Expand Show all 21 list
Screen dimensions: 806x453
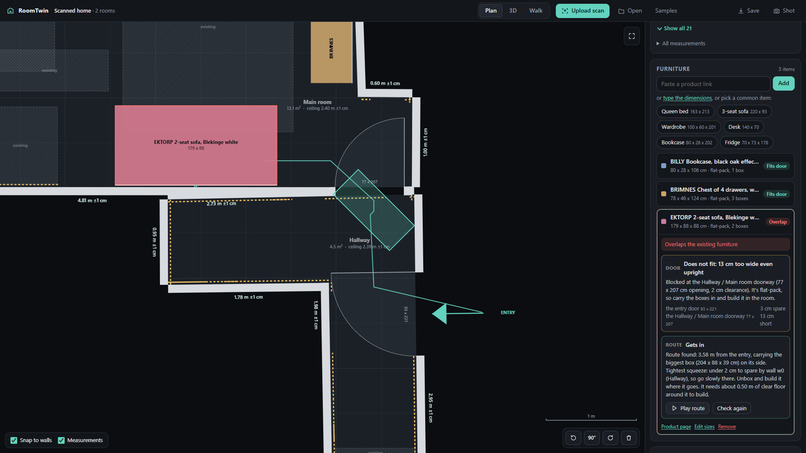(x=674, y=28)
